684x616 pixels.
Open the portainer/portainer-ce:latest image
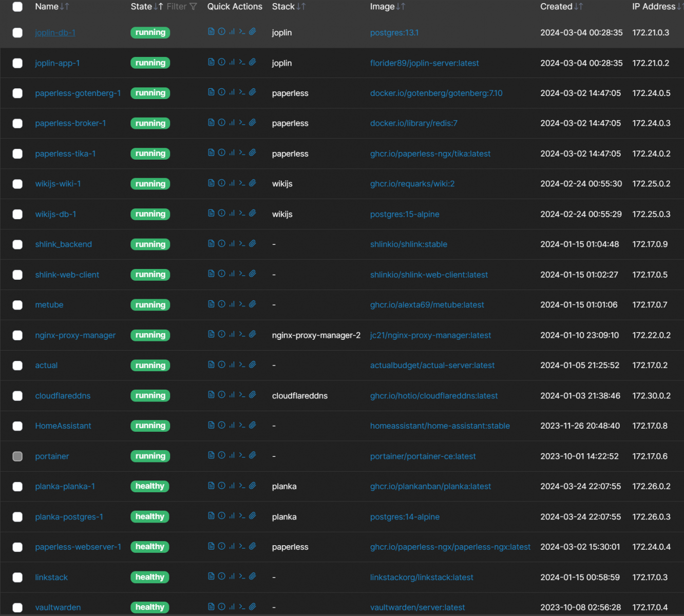(423, 456)
